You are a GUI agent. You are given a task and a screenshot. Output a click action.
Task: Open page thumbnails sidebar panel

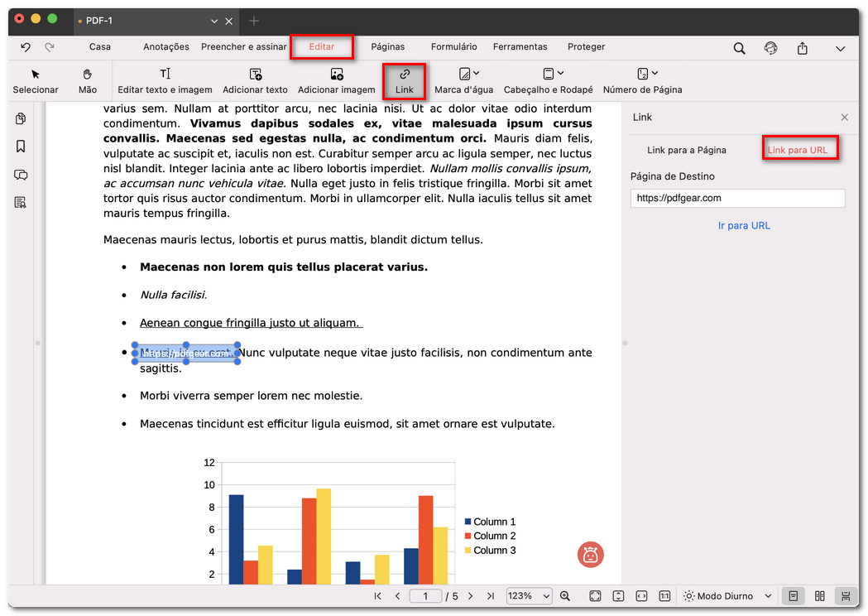21,118
